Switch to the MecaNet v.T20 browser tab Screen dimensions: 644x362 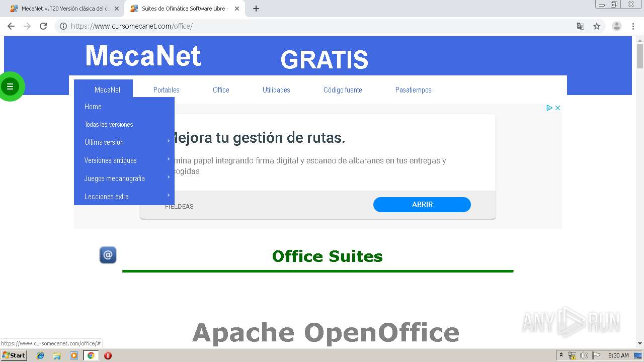pos(65,9)
